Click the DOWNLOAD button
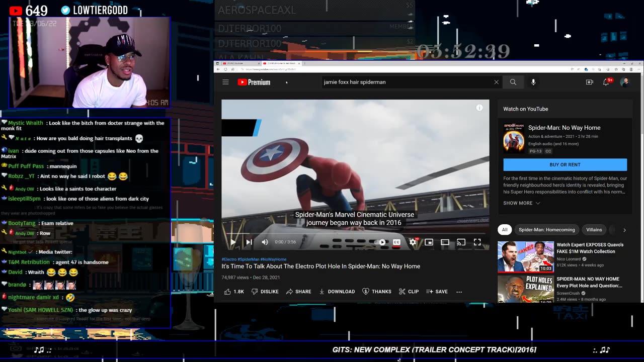The width and height of the screenshot is (644, 362). click(x=337, y=292)
